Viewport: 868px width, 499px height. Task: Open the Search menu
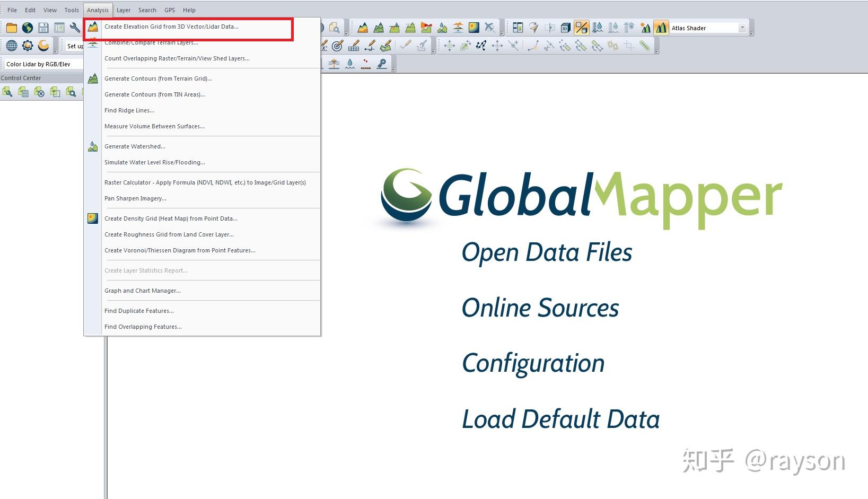pyautogui.click(x=147, y=10)
